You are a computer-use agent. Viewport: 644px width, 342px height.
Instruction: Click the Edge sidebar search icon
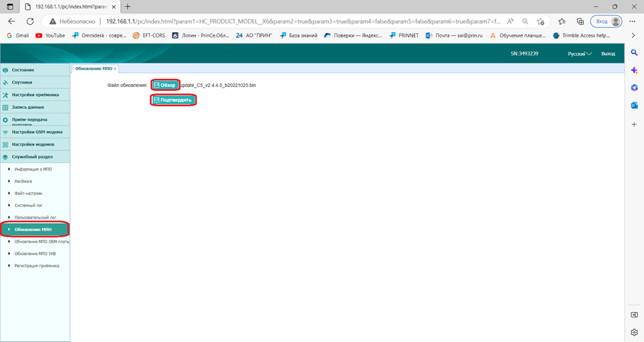pyautogui.click(x=634, y=53)
